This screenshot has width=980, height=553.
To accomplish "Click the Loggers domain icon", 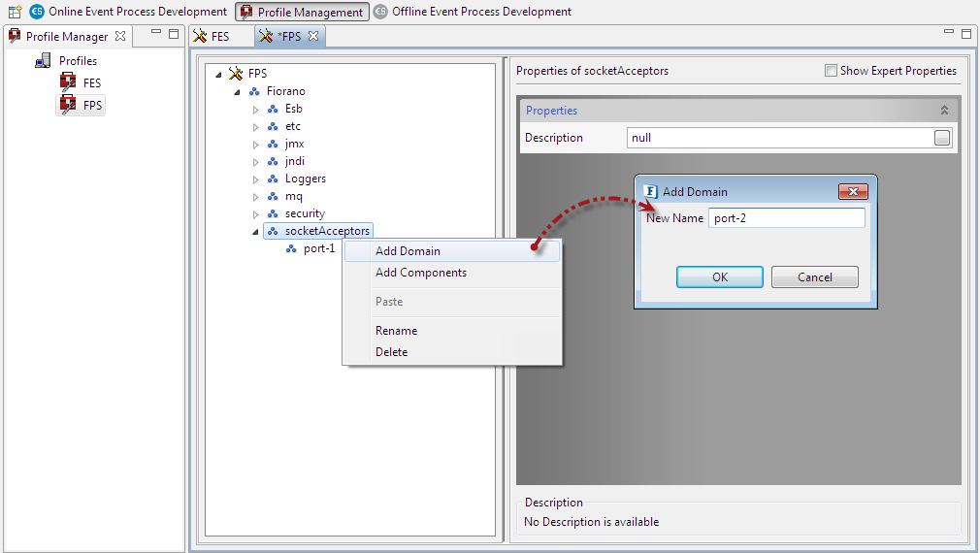I will click(x=273, y=179).
